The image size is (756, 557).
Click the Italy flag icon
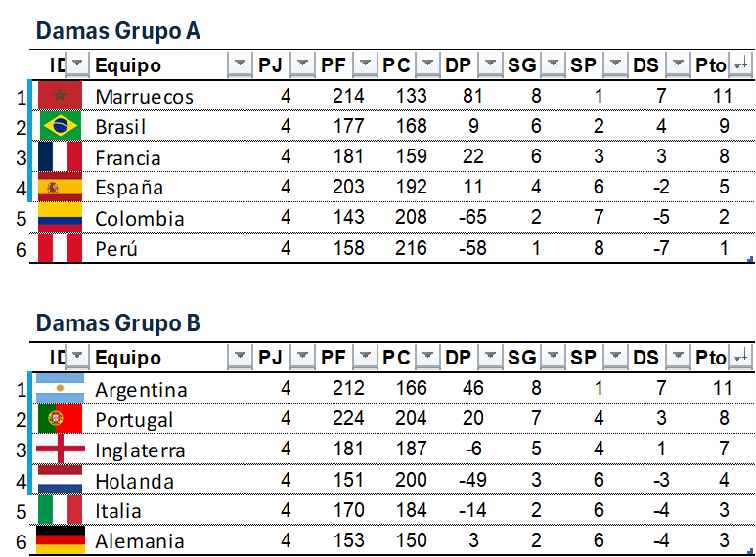point(60,510)
